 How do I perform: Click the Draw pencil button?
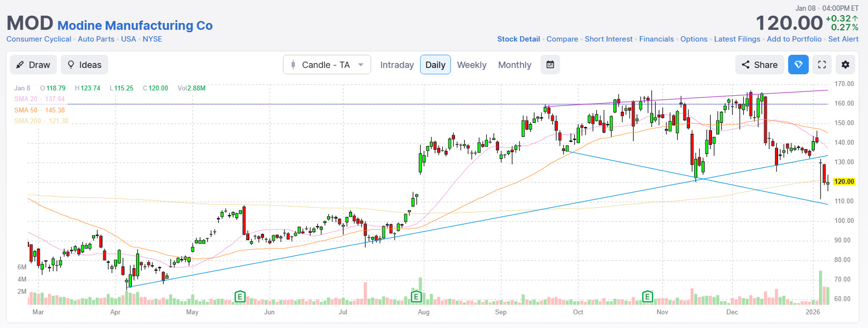point(33,65)
